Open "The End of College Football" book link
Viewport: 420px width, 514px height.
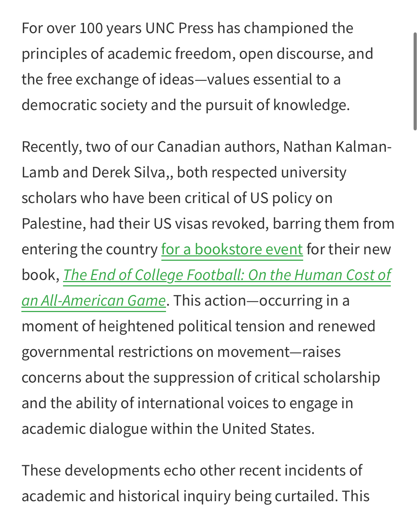click(227, 275)
